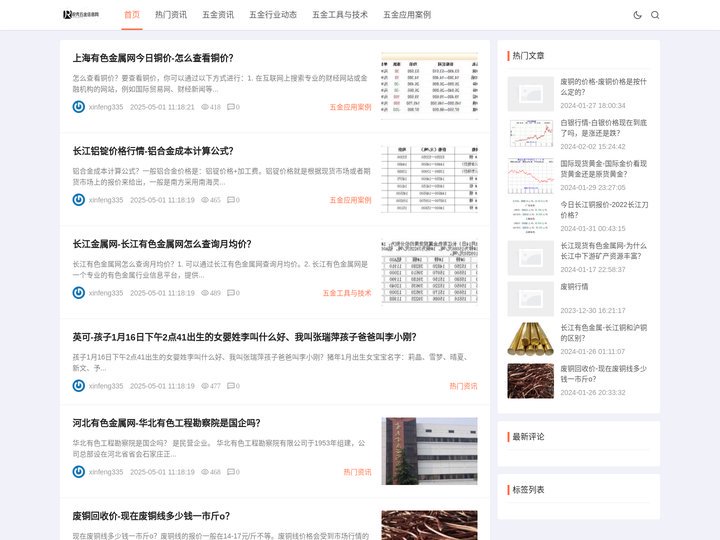
Task: Click views eye icon showing 418
Action: point(205,107)
